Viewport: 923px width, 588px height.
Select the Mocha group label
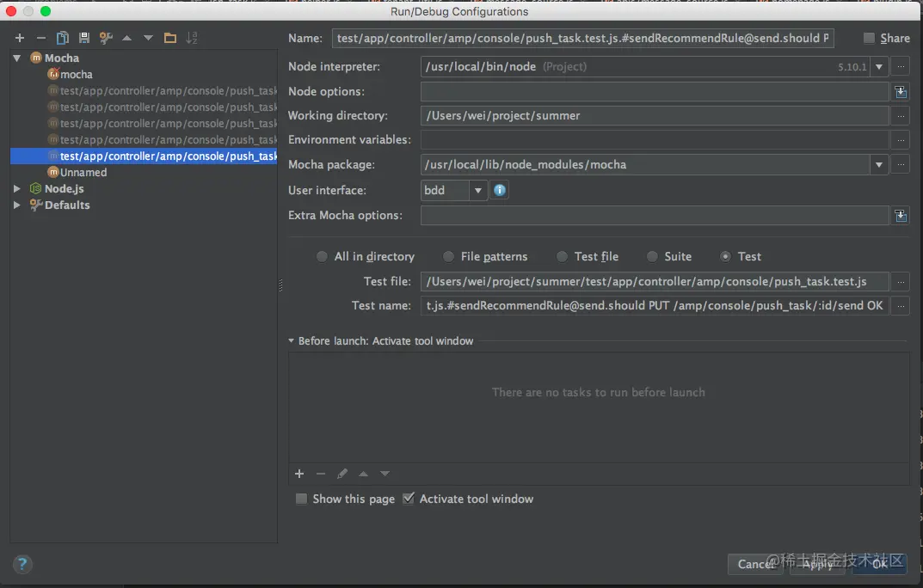[62, 58]
